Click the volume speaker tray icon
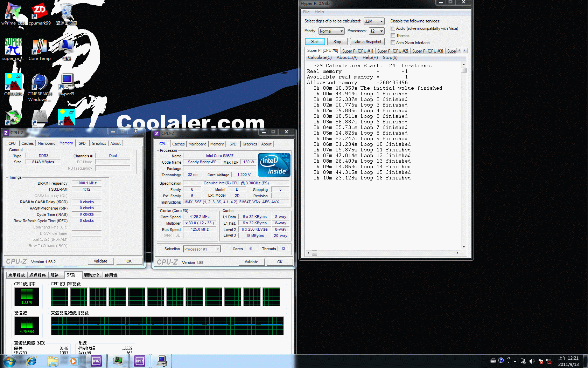 tap(532, 361)
